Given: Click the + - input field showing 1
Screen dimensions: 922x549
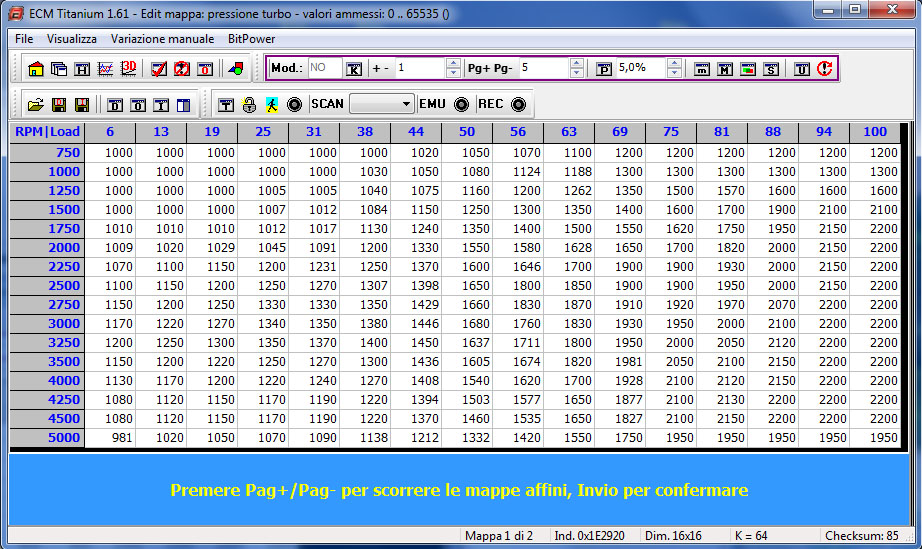Looking at the screenshot, I should pyautogui.click(x=420, y=68).
